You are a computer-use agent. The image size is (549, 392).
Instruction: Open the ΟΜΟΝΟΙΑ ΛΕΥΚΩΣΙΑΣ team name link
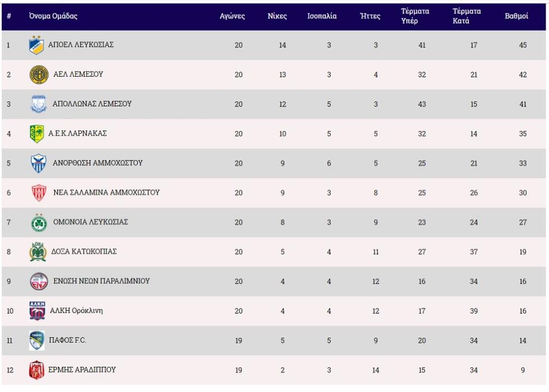point(91,222)
